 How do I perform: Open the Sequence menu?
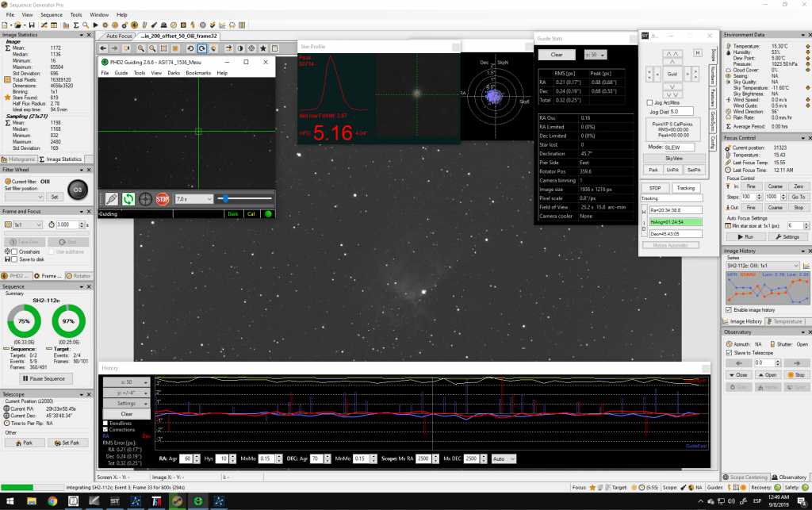[x=51, y=14]
